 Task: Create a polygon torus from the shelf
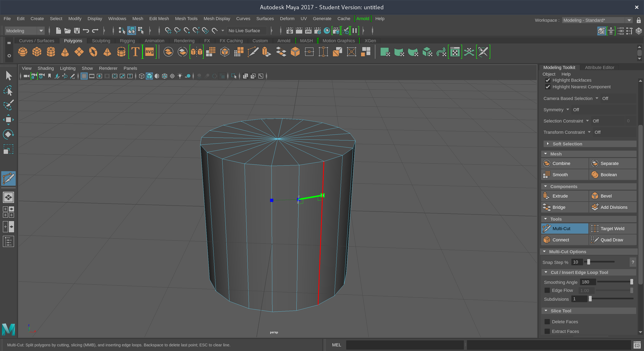(x=93, y=52)
